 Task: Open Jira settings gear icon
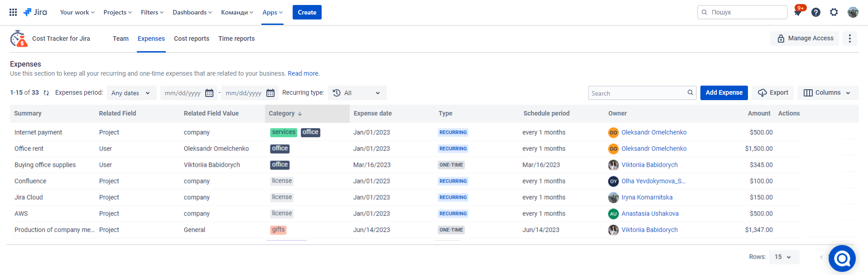click(x=834, y=12)
